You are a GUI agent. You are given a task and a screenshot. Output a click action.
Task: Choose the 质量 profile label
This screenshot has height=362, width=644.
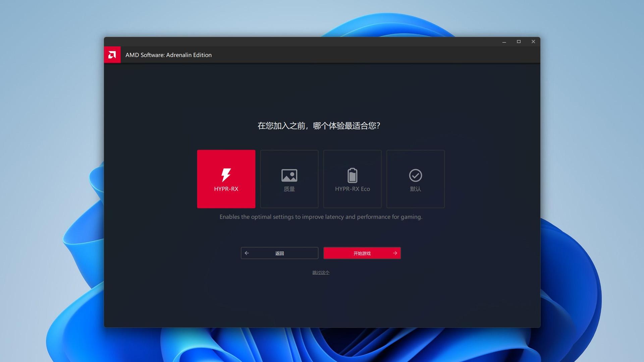click(x=289, y=189)
